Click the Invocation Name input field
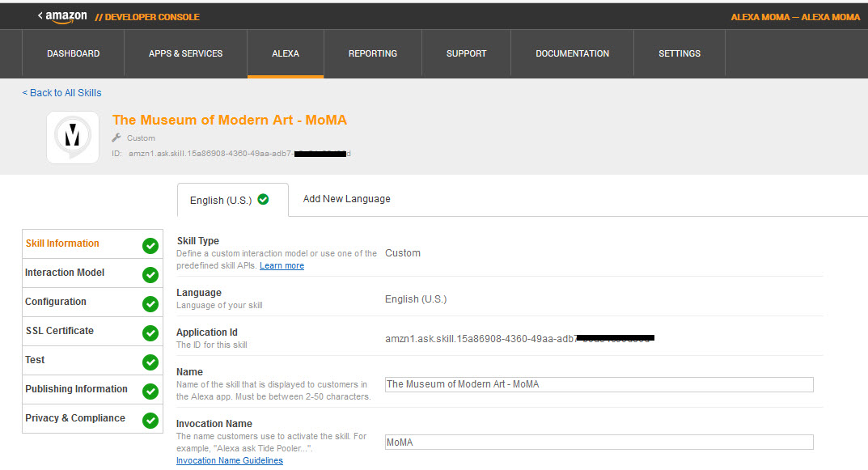Viewport: 868px width, 470px height. tap(599, 442)
